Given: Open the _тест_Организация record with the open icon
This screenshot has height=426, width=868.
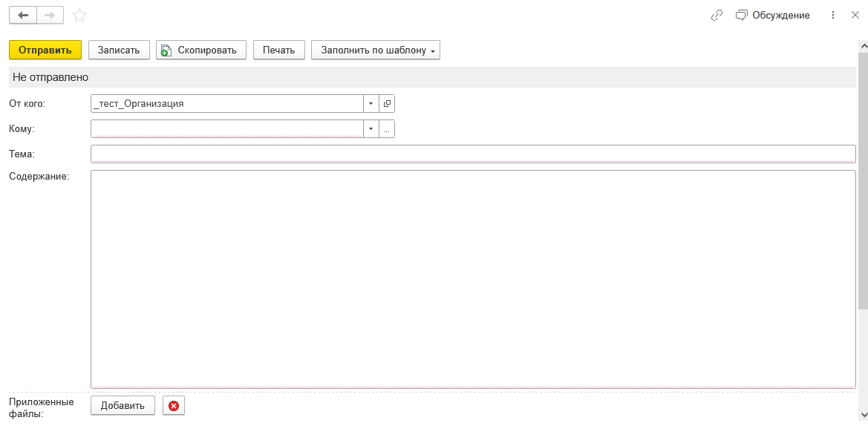Looking at the screenshot, I should [387, 104].
